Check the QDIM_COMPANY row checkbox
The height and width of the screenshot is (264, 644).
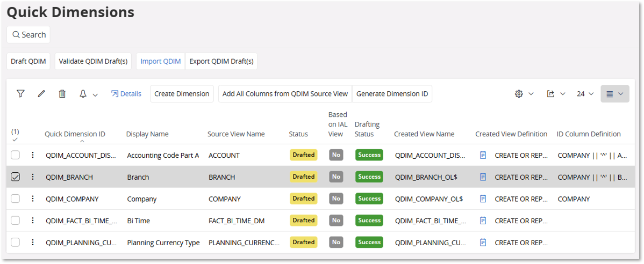15,199
